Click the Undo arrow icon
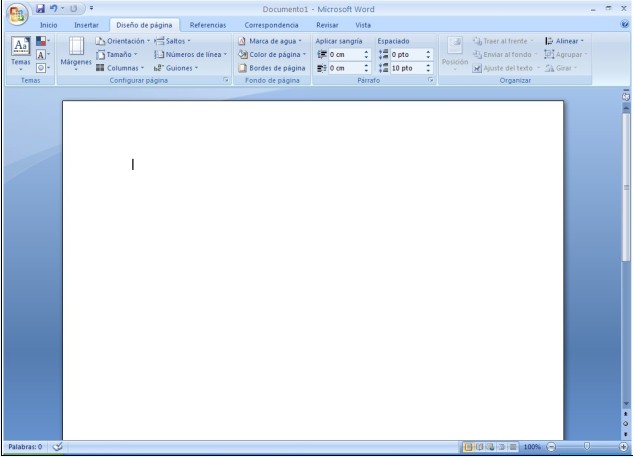The height and width of the screenshot is (457, 633). pos(55,9)
